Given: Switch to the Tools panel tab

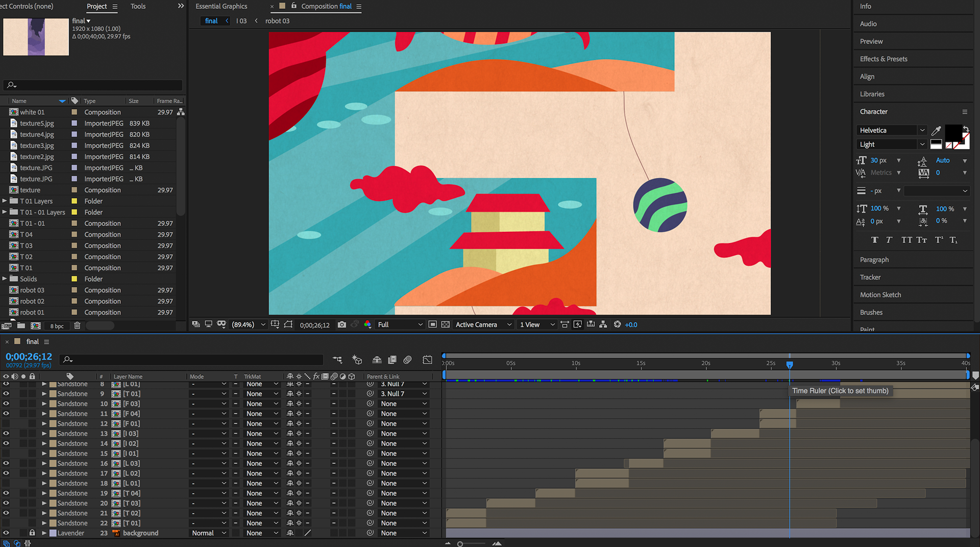Looking at the screenshot, I should (138, 6).
